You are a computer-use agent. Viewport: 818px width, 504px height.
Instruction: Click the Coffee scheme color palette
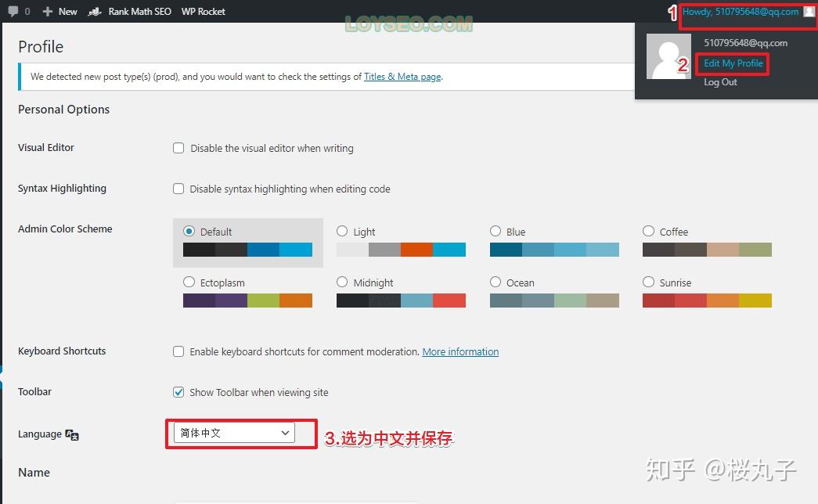708,250
